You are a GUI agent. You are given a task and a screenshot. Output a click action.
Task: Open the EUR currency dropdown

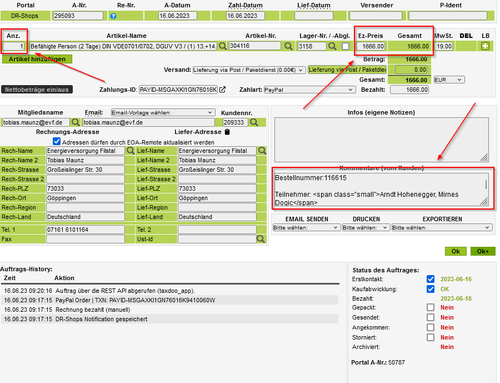point(449,80)
